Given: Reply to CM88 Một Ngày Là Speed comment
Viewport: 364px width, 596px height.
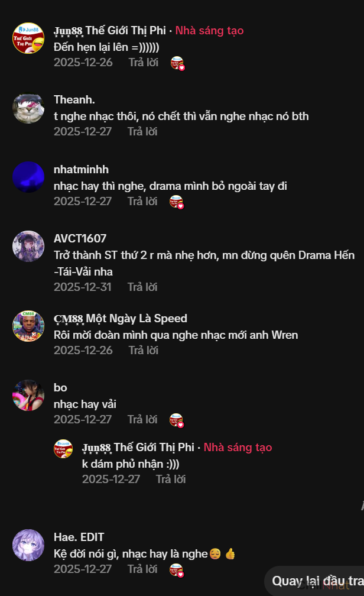Looking at the screenshot, I should click(143, 350).
